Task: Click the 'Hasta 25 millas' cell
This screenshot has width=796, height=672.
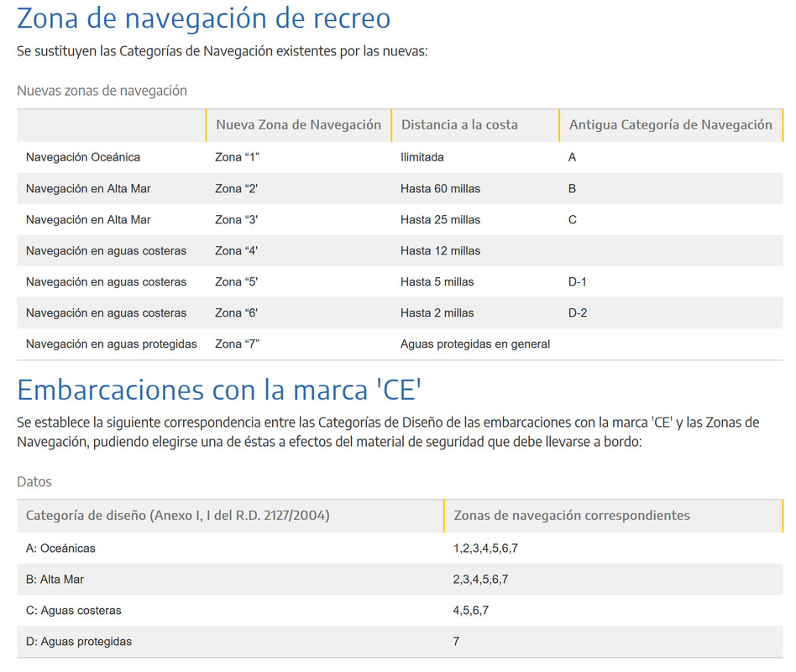Action: (x=440, y=219)
